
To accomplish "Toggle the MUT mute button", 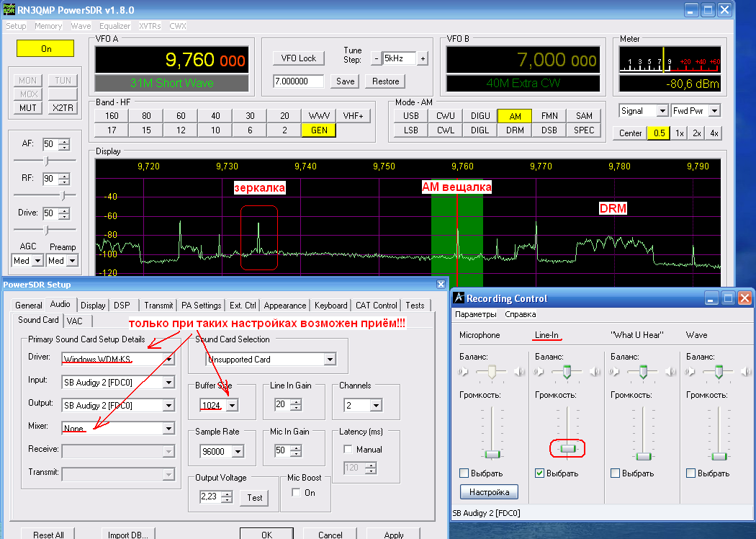I will 27,108.
